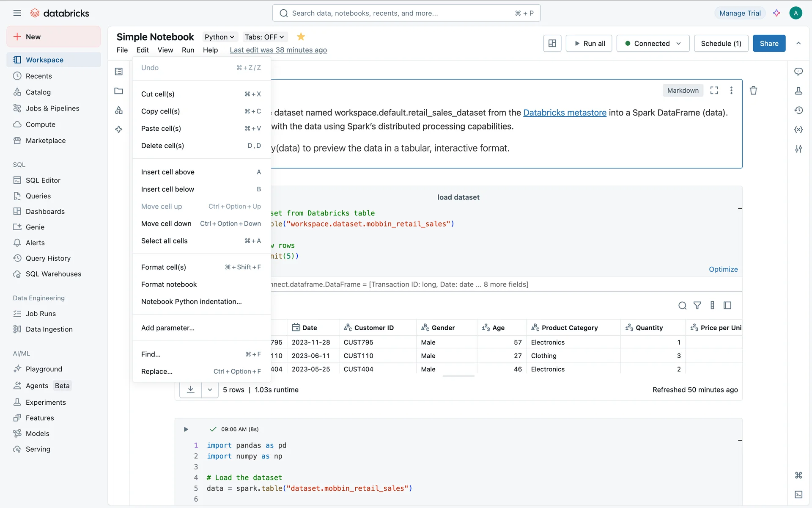Toggle Tabs: OFF setting
812x508 pixels.
(x=264, y=37)
